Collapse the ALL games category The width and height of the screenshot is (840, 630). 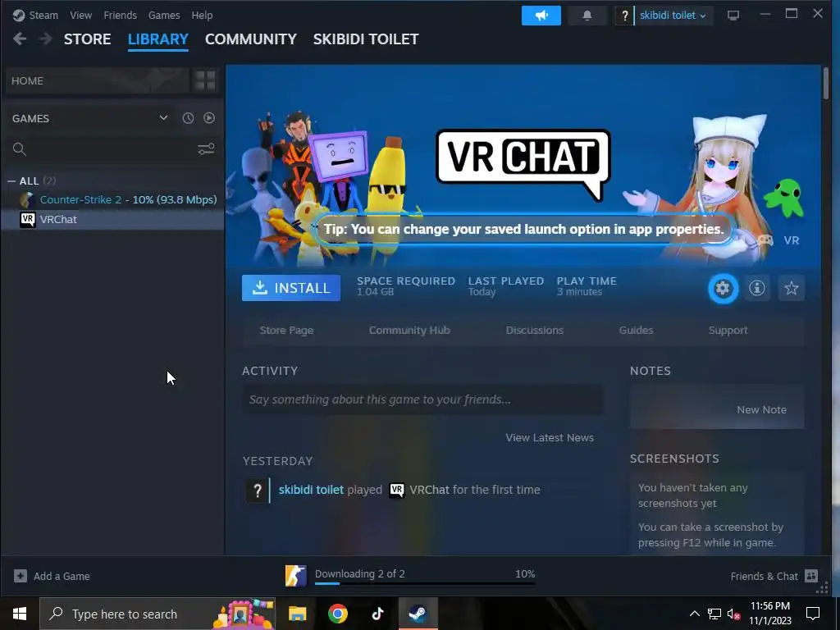[11, 181]
